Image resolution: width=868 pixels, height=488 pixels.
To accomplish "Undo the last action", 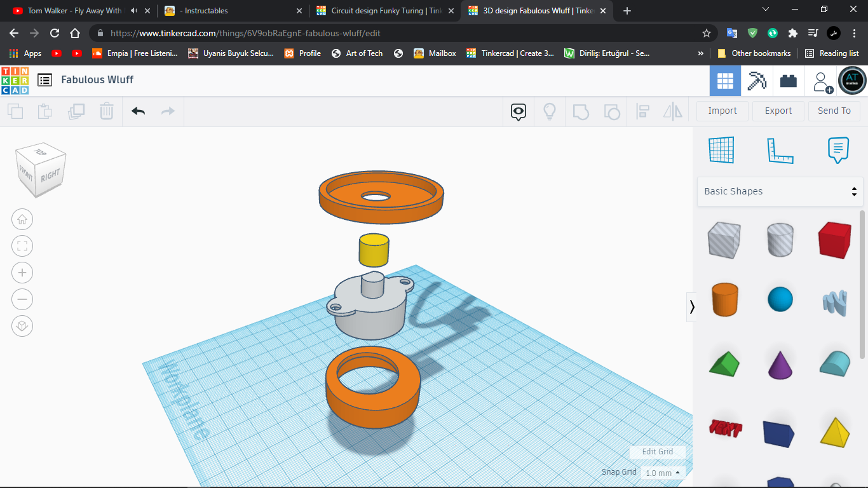I will [x=138, y=111].
